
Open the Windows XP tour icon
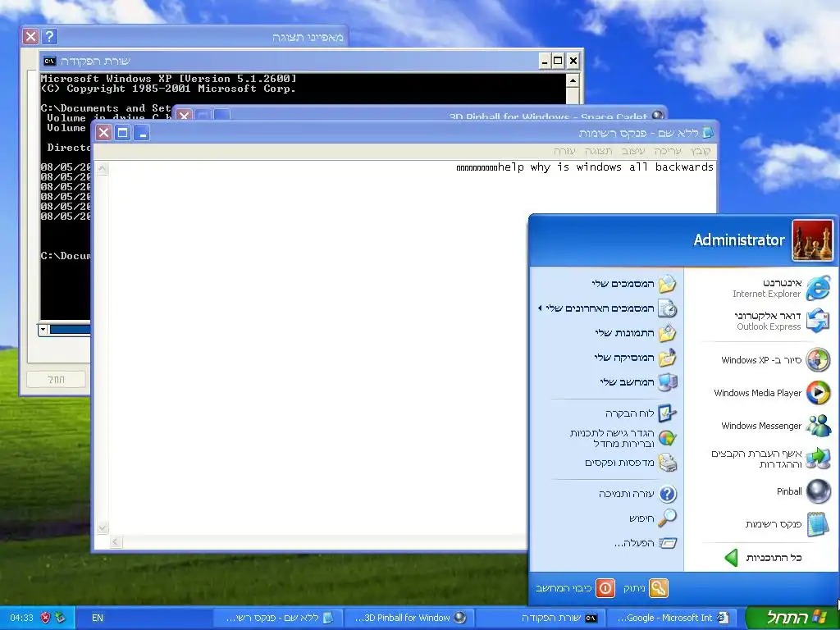[818, 360]
